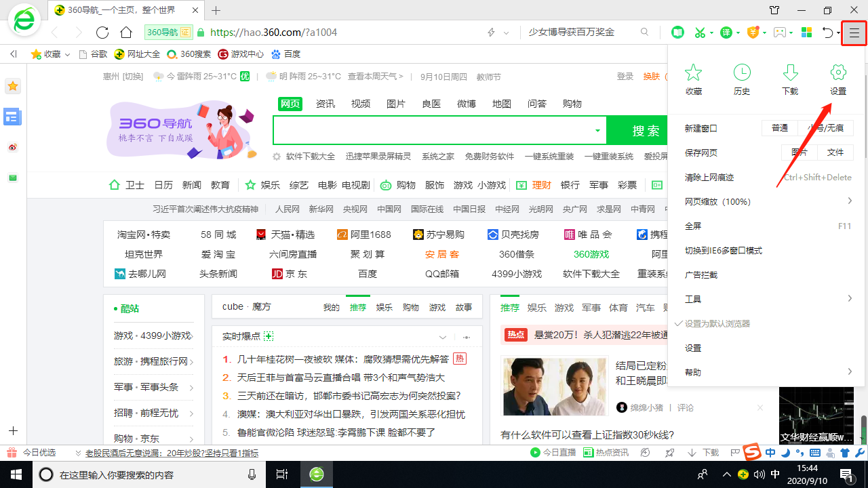Open the Favorites dropdown in bookmarks bar
The width and height of the screenshot is (868, 488).
coord(51,54)
